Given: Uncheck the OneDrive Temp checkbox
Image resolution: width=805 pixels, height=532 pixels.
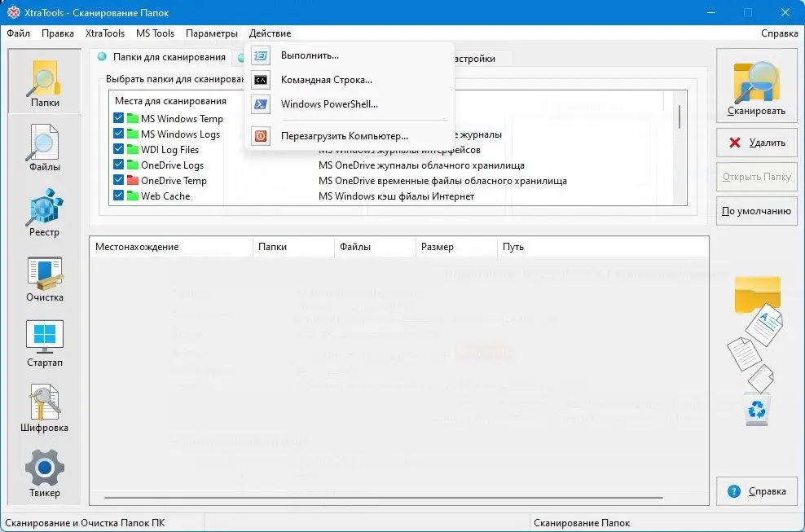Looking at the screenshot, I should 119,180.
